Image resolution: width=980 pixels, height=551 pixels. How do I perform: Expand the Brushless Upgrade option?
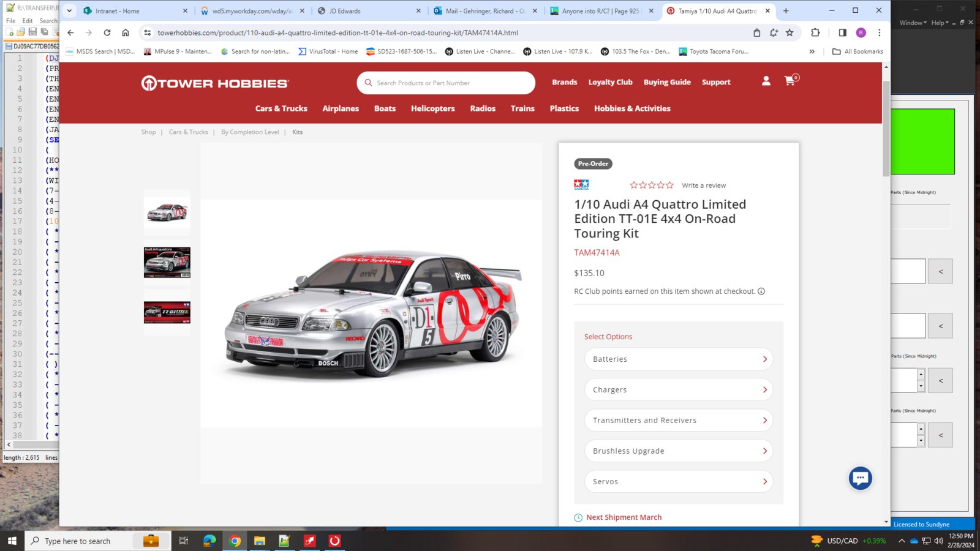point(679,451)
